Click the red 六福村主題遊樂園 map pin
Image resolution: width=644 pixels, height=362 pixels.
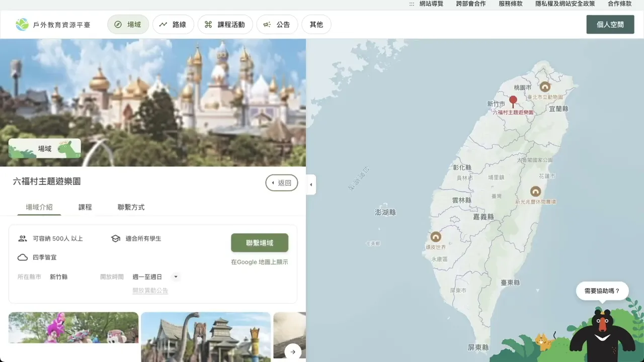click(x=513, y=102)
